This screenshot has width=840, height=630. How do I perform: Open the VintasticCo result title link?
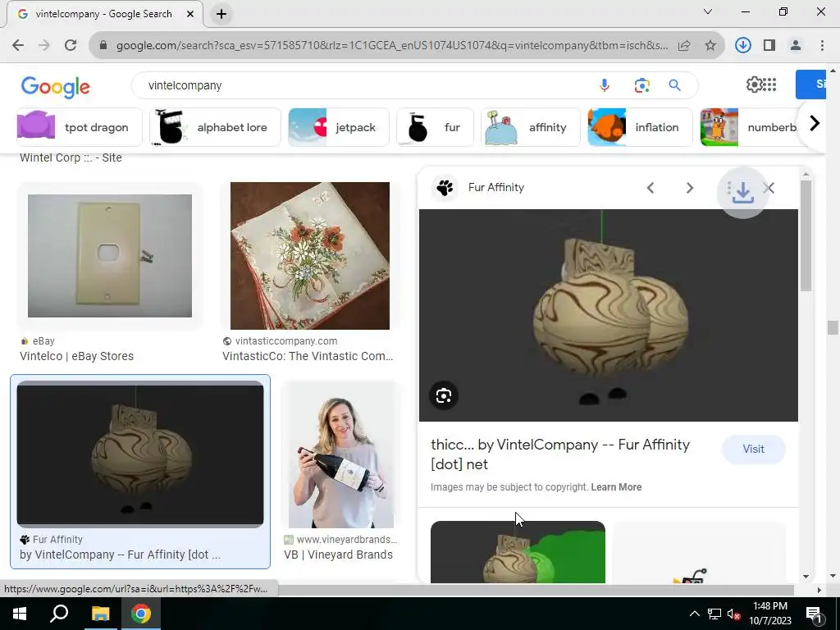308,356
